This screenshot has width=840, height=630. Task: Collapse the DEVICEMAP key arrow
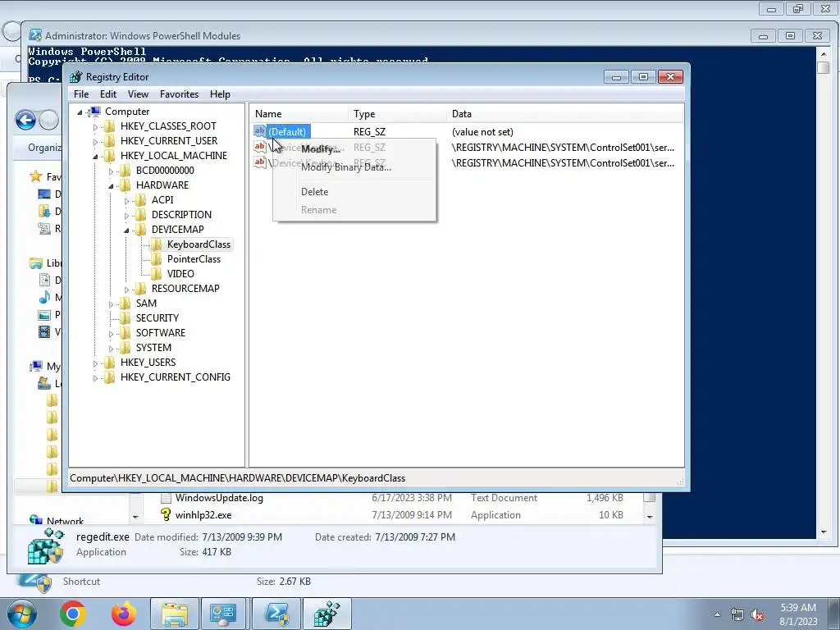click(126, 231)
